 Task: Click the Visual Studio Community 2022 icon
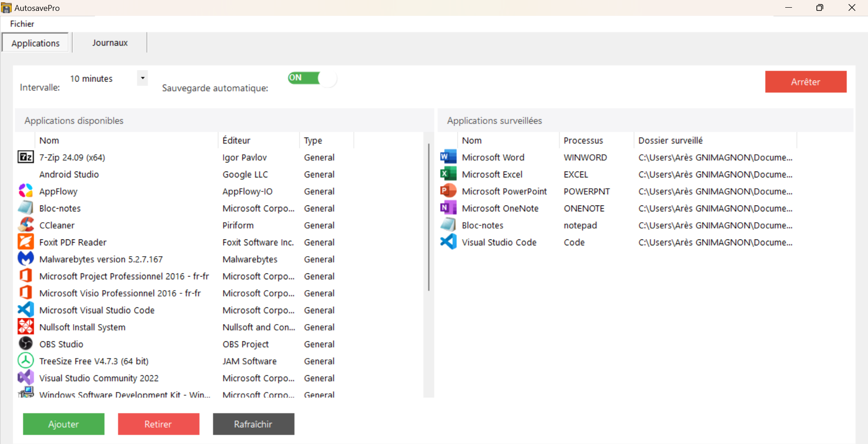point(26,378)
